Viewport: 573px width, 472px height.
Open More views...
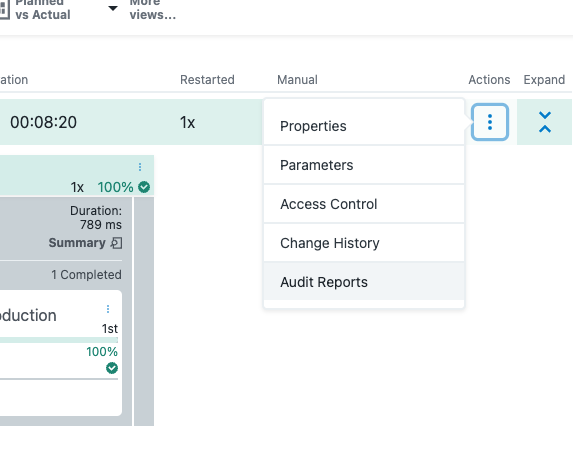[x=152, y=9]
